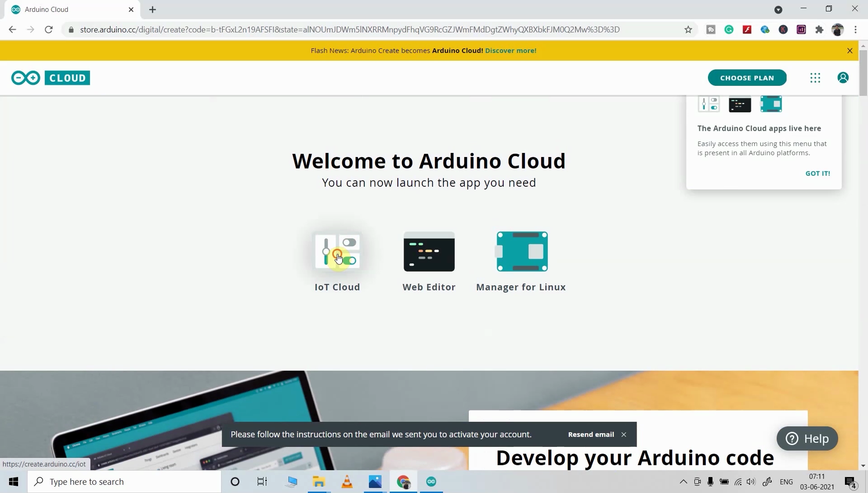Dismiss tooltip with GOT IT!
This screenshot has width=868, height=493.
[817, 173]
